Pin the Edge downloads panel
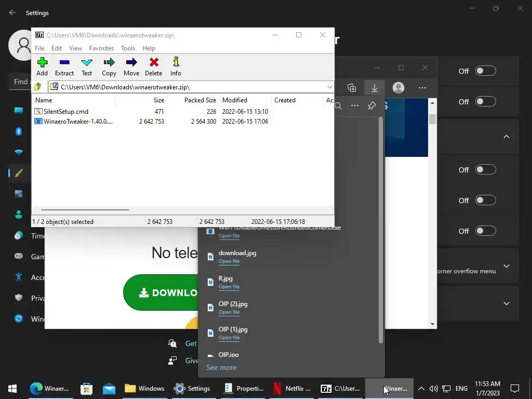Image resolution: width=532 pixels, height=399 pixels. tap(371, 105)
